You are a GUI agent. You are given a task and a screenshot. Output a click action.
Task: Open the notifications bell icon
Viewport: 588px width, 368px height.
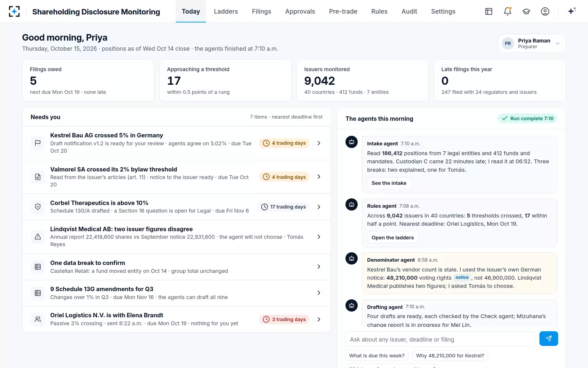508,11
